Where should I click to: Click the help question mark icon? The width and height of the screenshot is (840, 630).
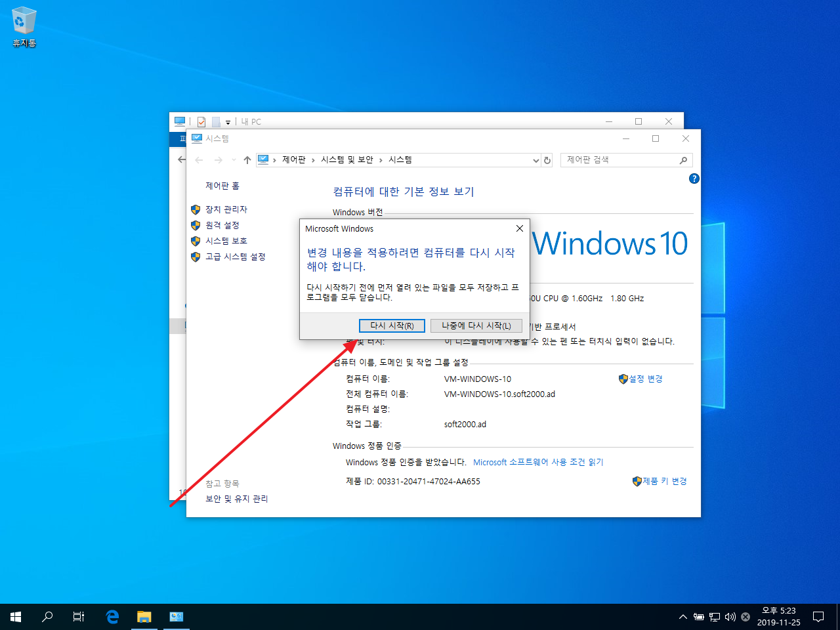(x=694, y=178)
